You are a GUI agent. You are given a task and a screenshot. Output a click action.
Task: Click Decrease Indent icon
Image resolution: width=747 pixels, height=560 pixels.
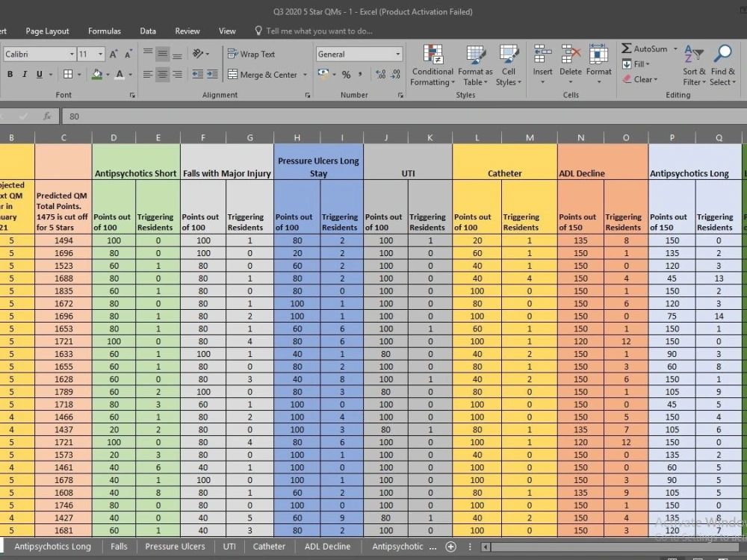pos(197,74)
